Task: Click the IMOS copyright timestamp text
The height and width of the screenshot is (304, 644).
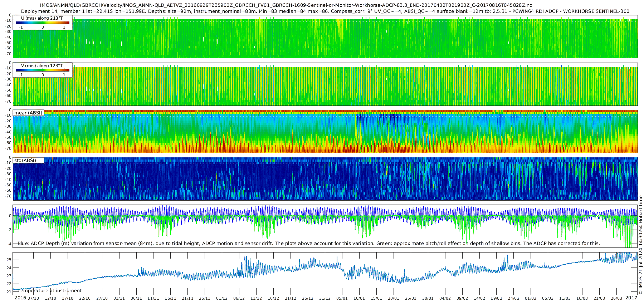Action: [640, 245]
